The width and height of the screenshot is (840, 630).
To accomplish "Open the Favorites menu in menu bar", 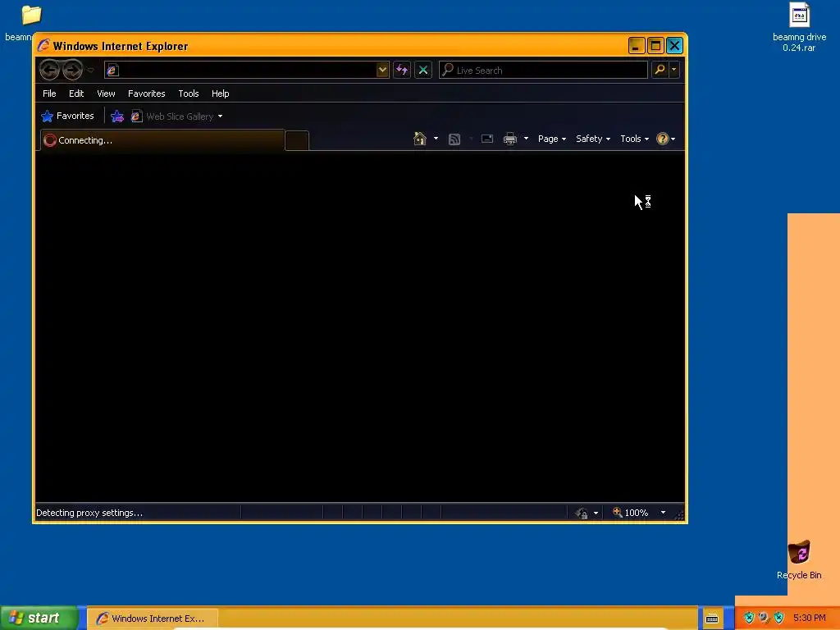I will click(146, 94).
